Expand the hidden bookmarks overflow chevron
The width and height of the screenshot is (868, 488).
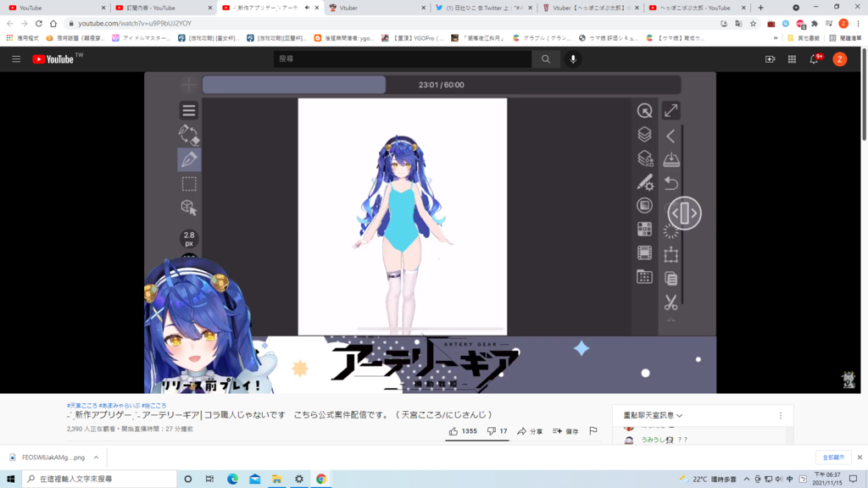pyautogui.click(x=776, y=38)
